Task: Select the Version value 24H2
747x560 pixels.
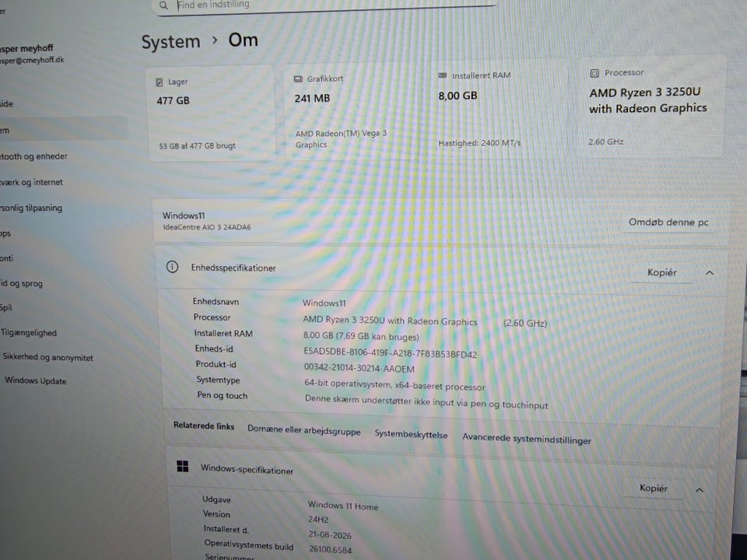Action: (x=317, y=520)
